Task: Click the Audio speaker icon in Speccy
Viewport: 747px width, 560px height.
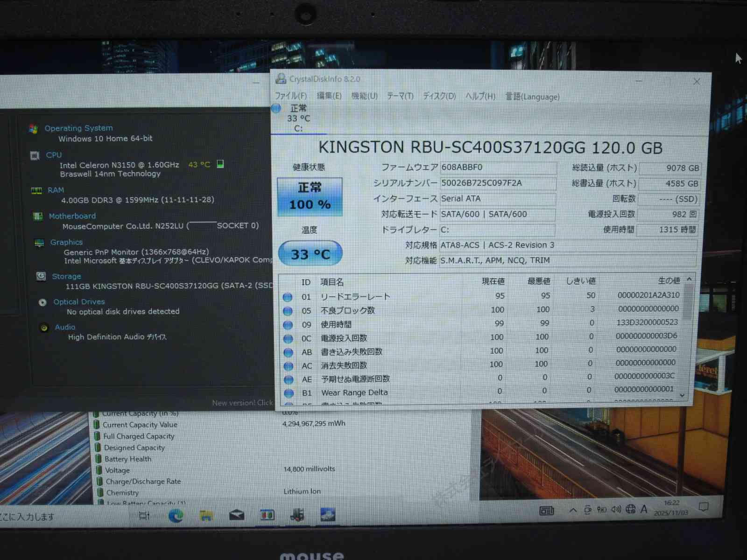Action: 44,328
